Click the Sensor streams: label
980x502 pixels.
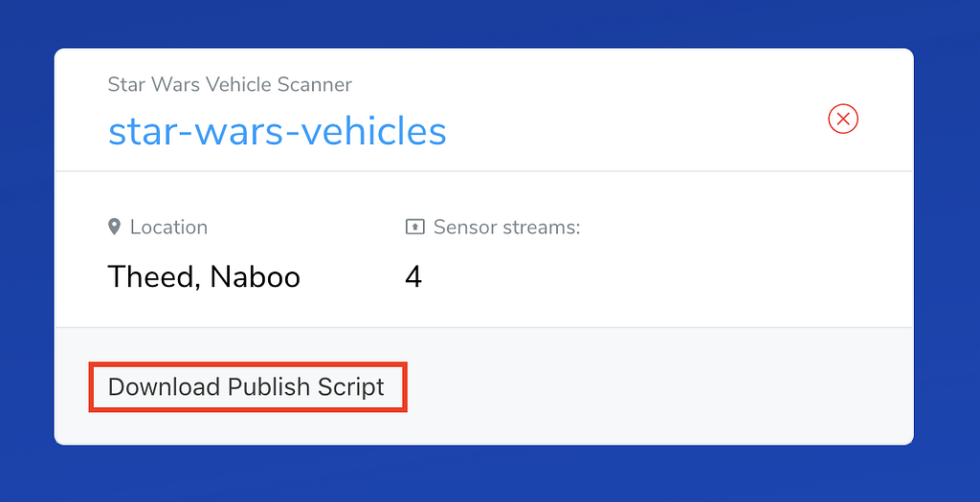tap(507, 227)
